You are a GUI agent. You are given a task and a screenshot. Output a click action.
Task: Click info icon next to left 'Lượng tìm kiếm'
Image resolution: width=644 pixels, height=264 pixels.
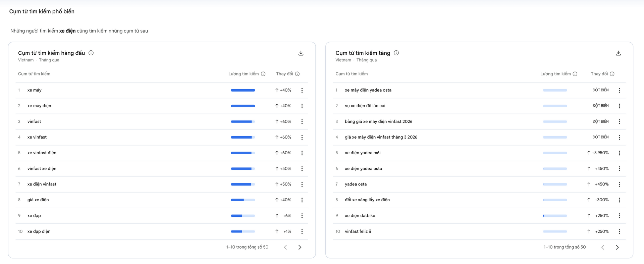263,74
